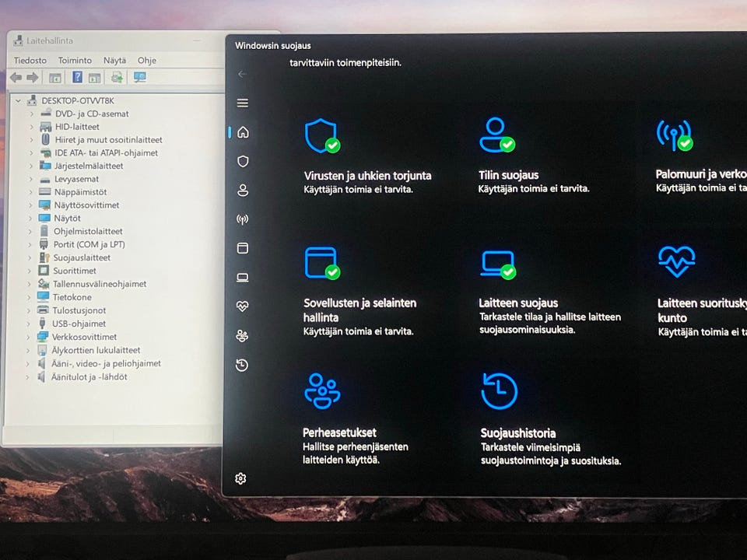Open Tiedosto menu in Laitehallinta
The image size is (747, 560).
[x=30, y=61]
